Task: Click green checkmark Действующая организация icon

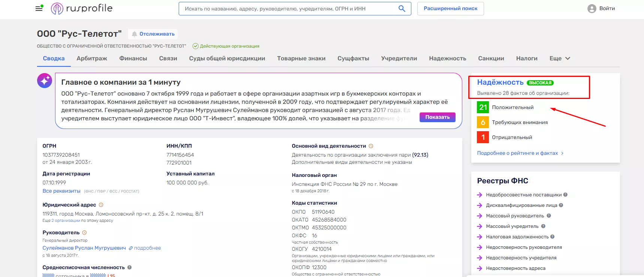Action: [195, 46]
